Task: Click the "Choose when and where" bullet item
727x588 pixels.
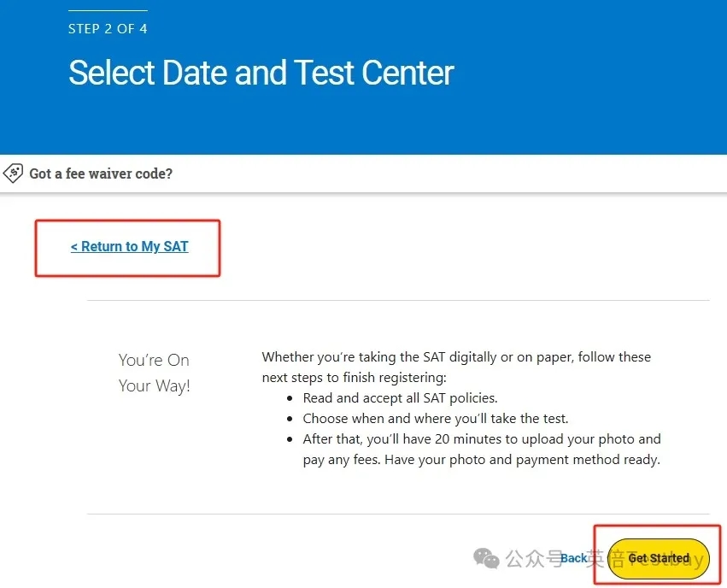Action: tap(435, 419)
